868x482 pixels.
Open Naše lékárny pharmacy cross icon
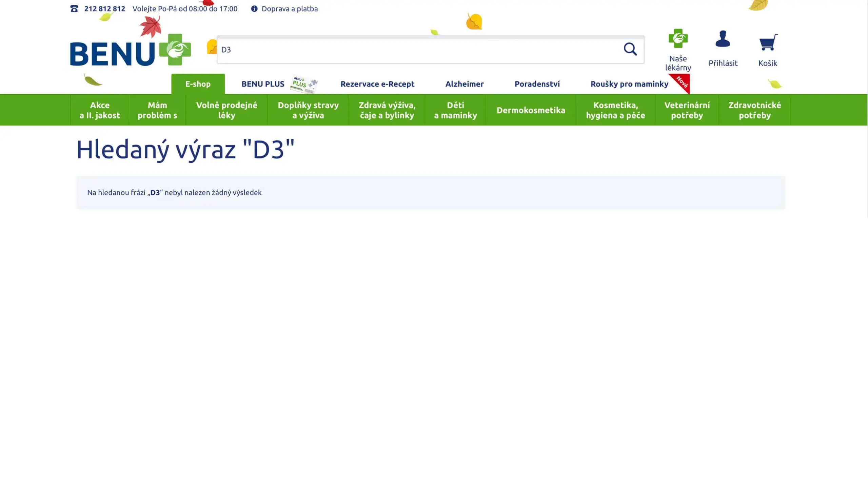pos(678,38)
